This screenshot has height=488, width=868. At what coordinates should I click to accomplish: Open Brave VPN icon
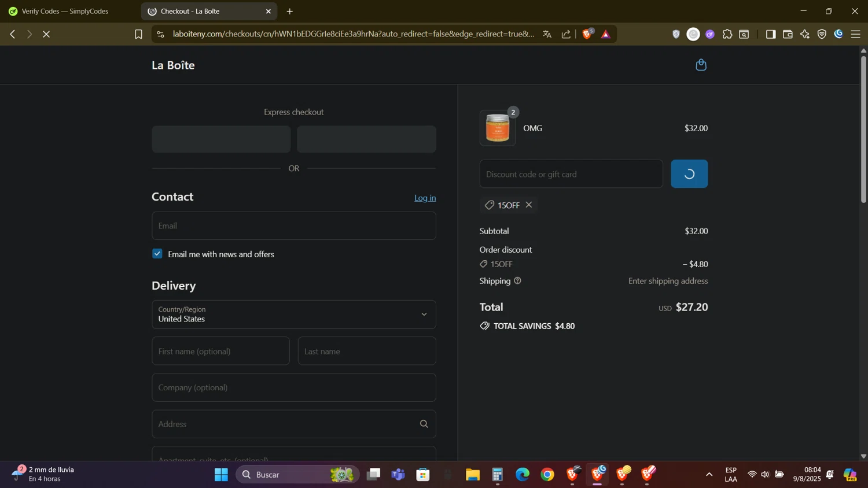[822, 34]
